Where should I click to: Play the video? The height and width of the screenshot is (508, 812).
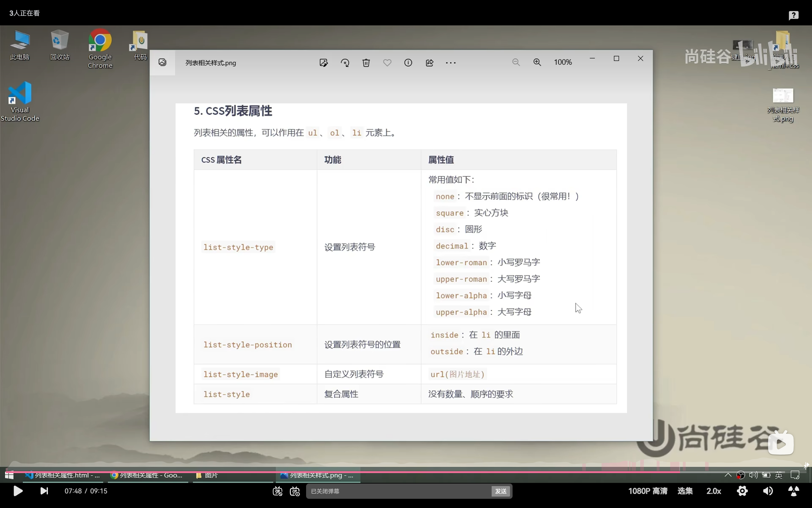(x=18, y=491)
